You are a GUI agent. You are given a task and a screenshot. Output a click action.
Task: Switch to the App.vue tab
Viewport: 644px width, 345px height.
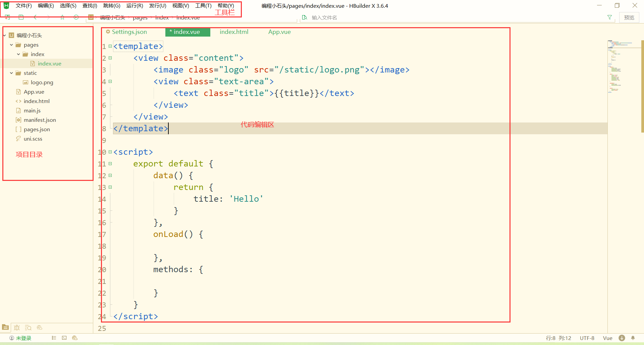pyautogui.click(x=279, y=32)
